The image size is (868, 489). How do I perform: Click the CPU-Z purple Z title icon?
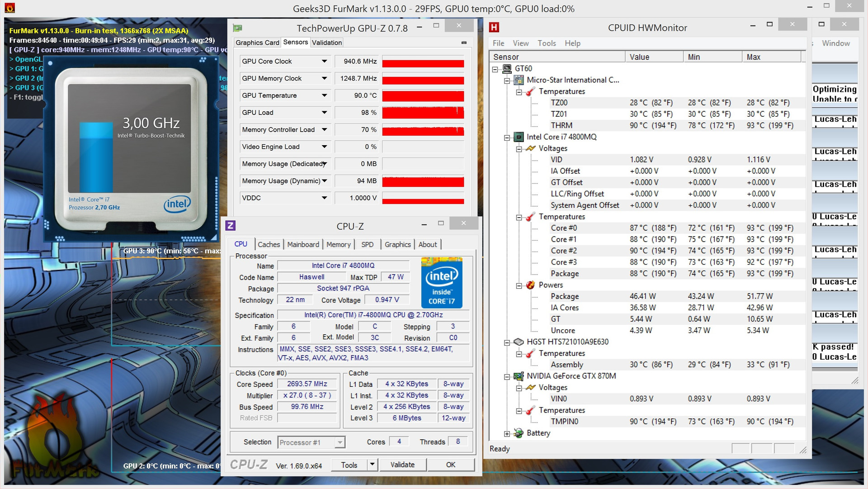(231, 226)
